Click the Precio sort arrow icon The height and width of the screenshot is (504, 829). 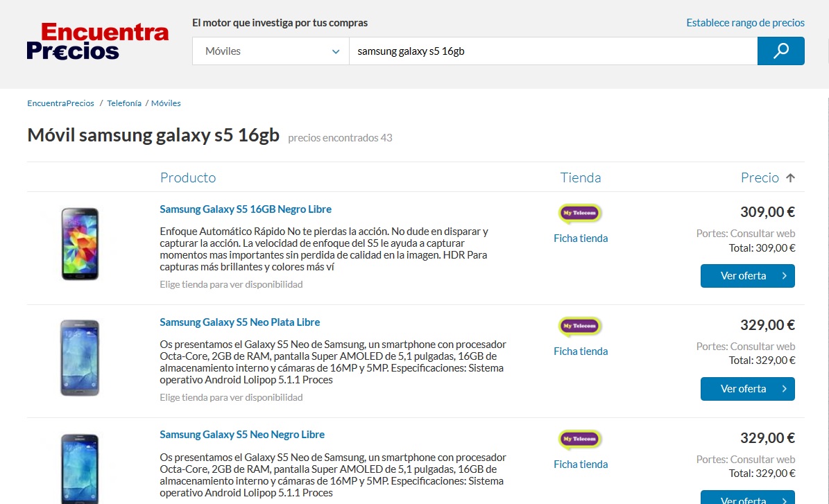coord(790,178)
